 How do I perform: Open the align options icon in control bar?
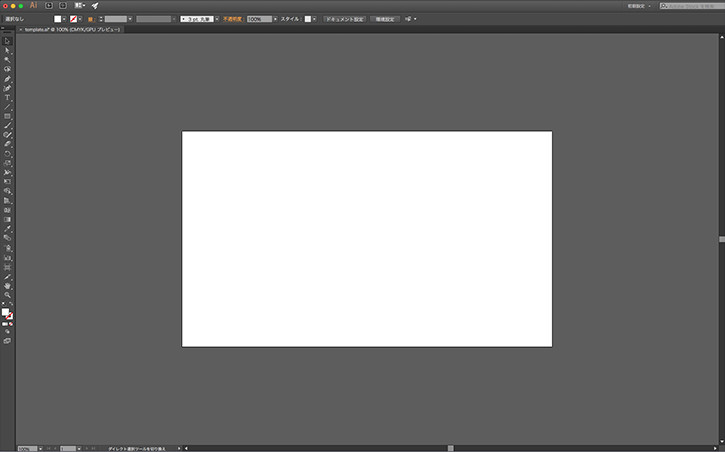click(x=410, y=19)
